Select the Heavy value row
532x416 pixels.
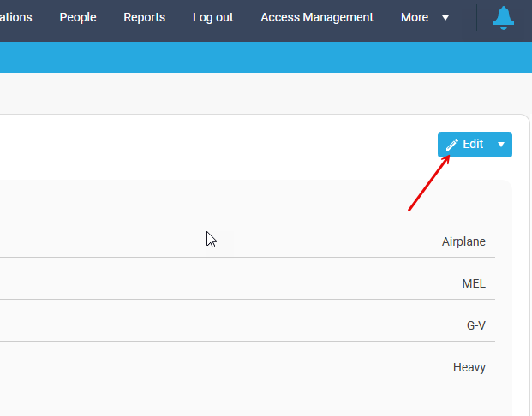(469, 367)
